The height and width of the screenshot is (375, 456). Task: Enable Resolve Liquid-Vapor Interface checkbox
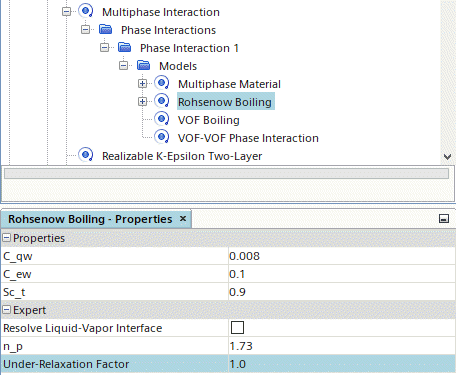237,327
